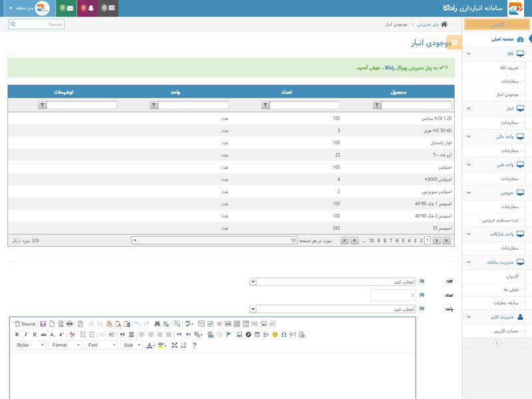This screenshot has height=399, width=532.
Task: Open the Font dropdown in editor
Action: tap(102, 345)
